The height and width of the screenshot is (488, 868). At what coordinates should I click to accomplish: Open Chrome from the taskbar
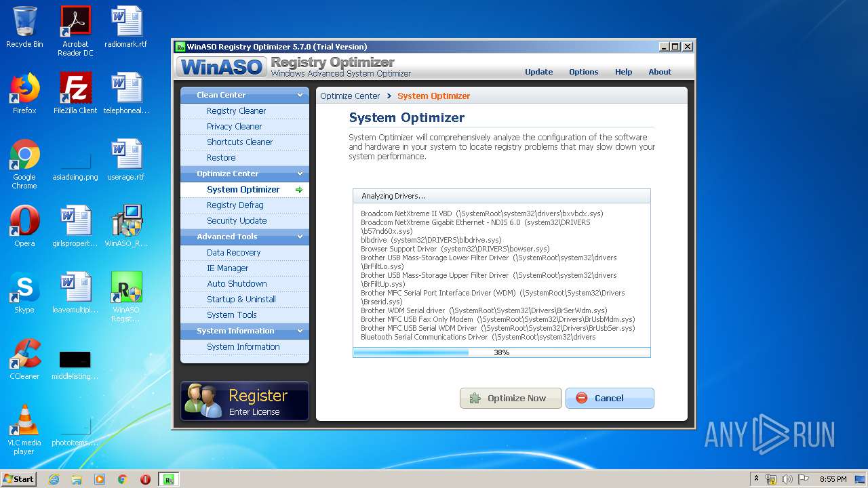click(123, 479)
